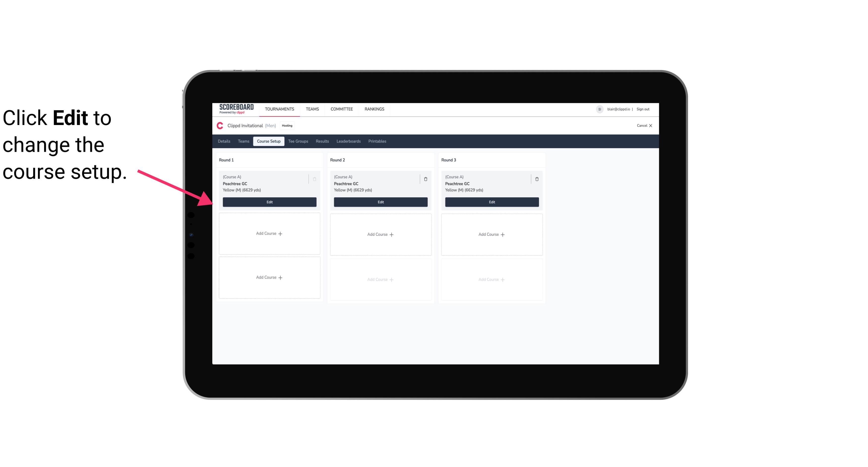Expand second Add Course slot in Round 1

pos(270,277)
